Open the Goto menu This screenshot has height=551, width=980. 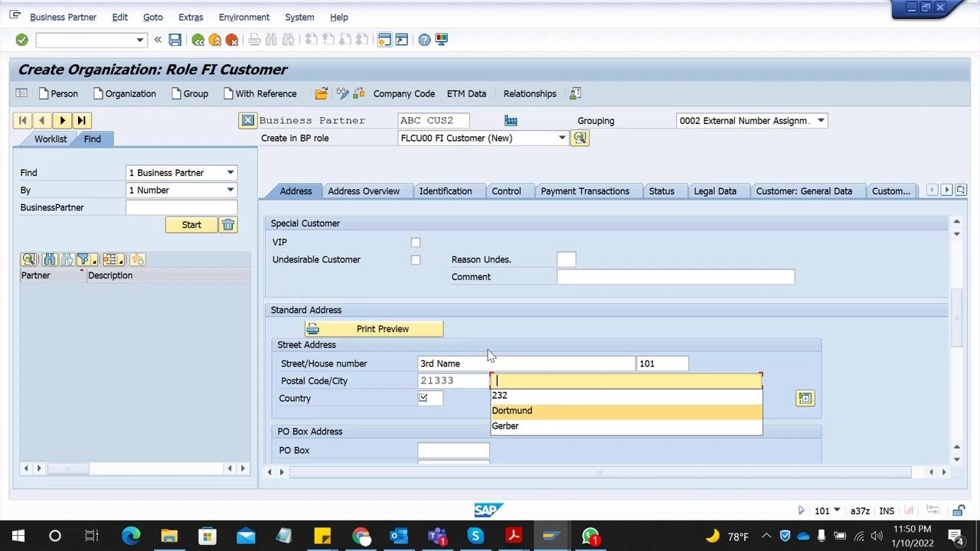(x=152, y=17)
